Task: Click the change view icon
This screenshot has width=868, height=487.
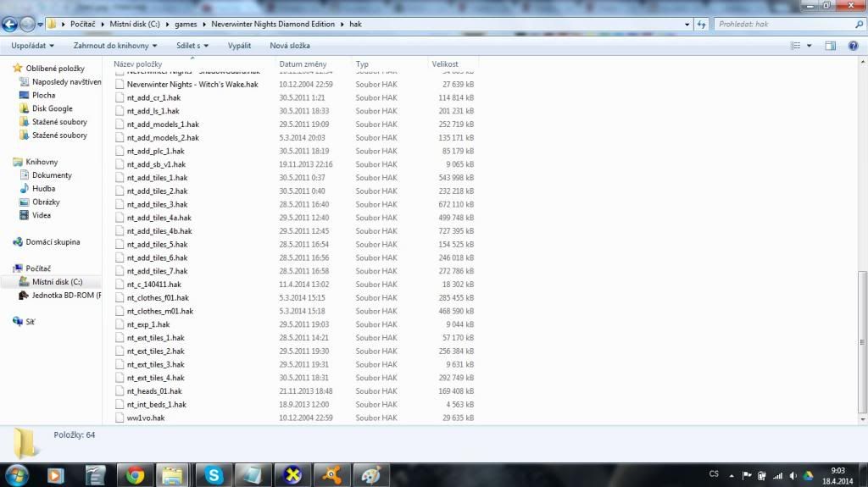Action: [795, 46]
